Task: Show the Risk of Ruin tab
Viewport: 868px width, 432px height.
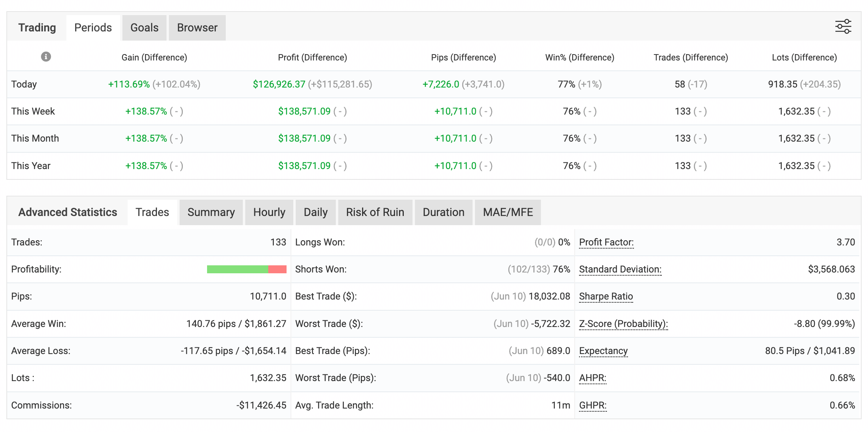Action: tap(375, 212)
